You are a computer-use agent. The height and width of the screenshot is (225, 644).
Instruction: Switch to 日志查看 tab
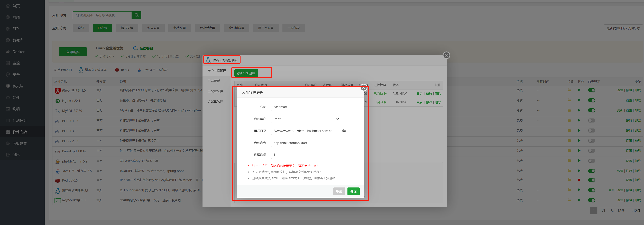(x=214, y=81)
